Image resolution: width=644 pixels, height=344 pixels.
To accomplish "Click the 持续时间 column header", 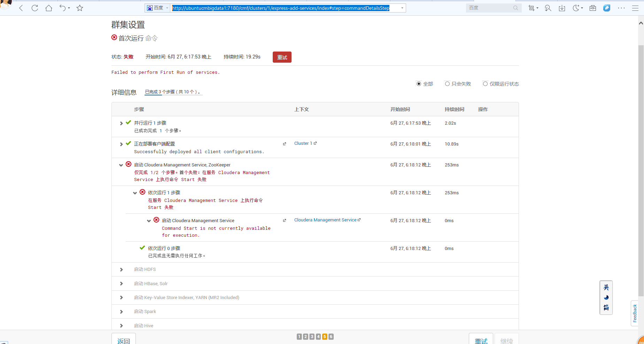I will (455, 109).
